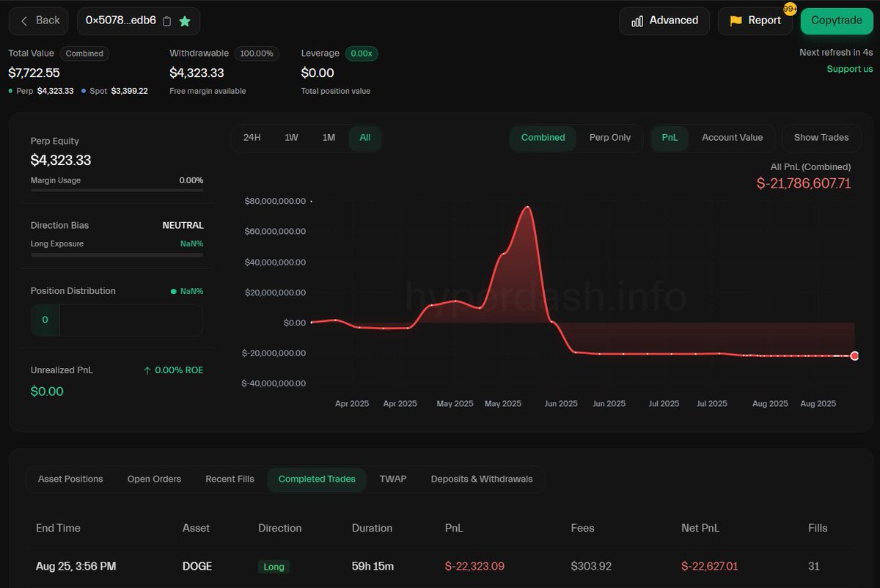Click the NEUTRAL direction bias label

tap(183, 226)
